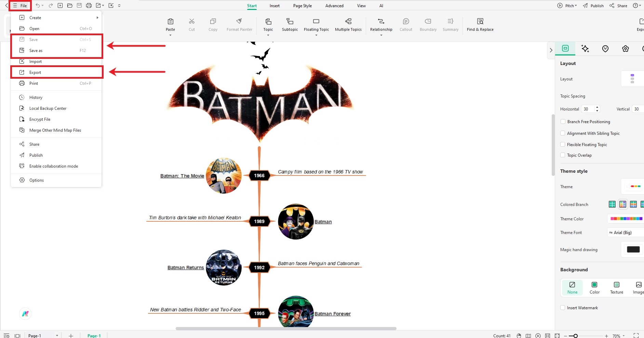Image resolution: width=644 pixels, height=338 pixels.
Task: Expand the customize quick access toolbar arrow
Action: (x=119, y=5)
